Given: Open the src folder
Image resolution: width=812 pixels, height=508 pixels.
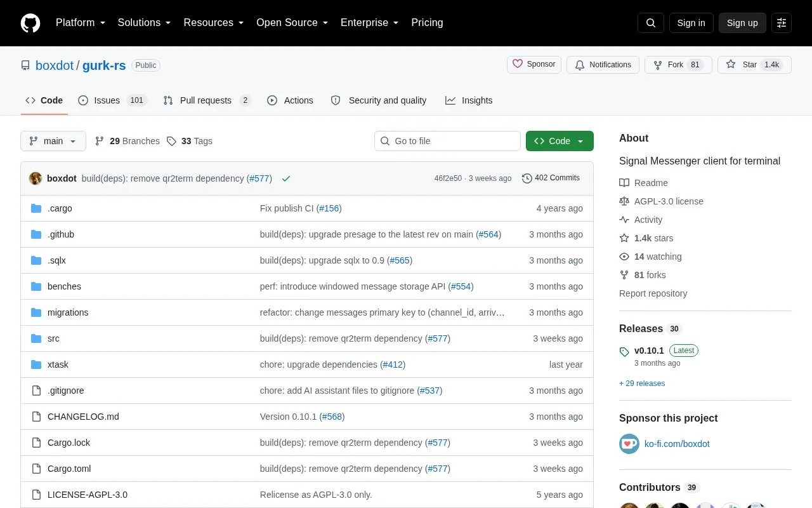Looking at the screenshot, I should pyautogui.click(x=53, y=338).
